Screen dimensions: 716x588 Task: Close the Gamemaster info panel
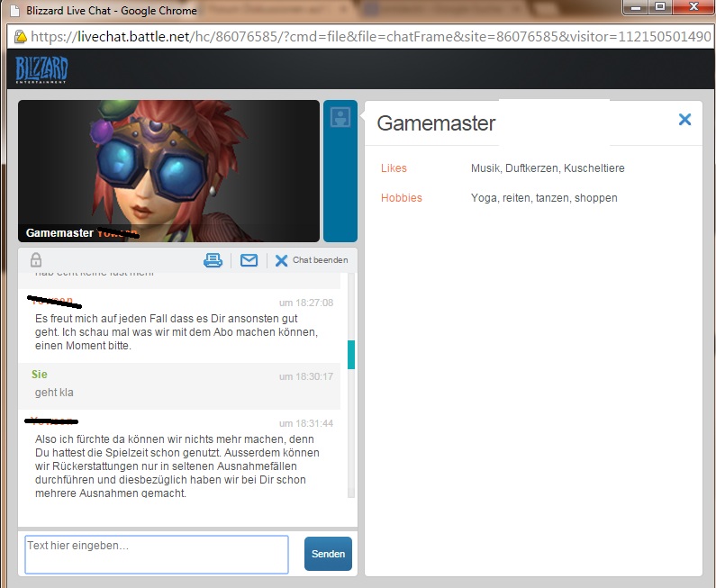coord(684,120)
